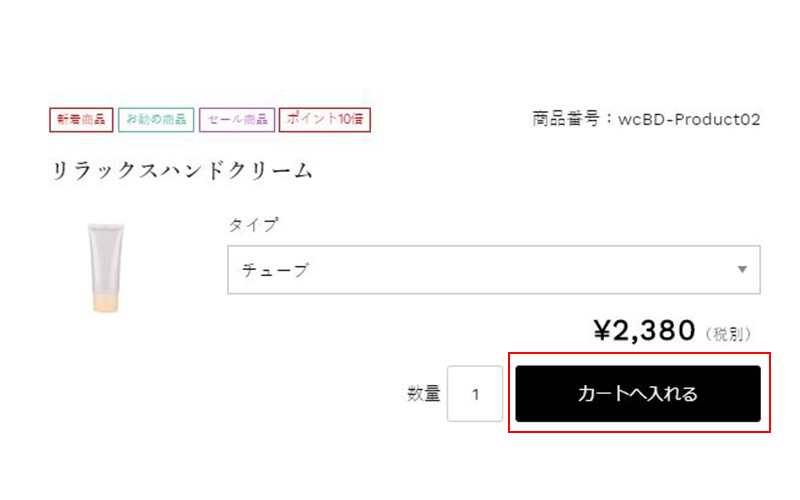
Task: Click the number 1 in quantity field
Action: coord(476,394)
